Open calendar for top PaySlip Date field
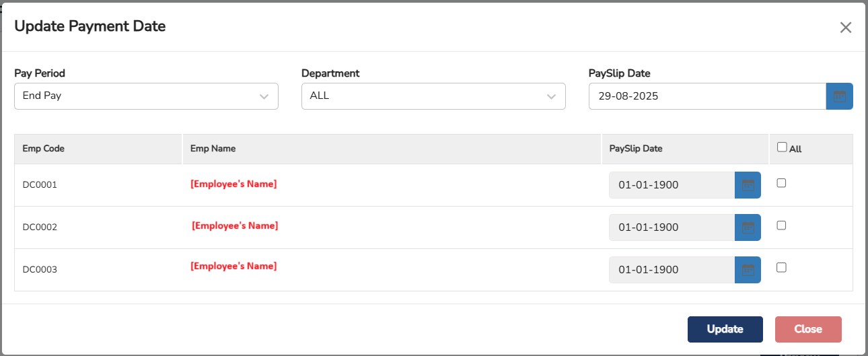Image resolution: width=868 pixels, height=356 pixels. (839, 96)
